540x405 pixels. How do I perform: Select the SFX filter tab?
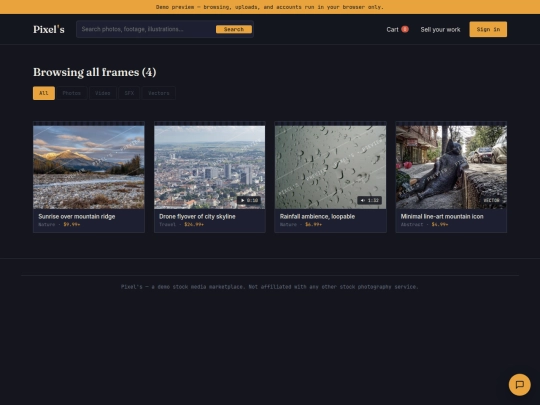click(129, 93)
